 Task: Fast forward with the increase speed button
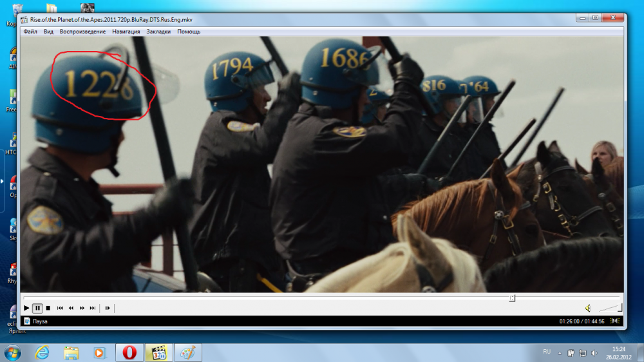tap(82, 308)
